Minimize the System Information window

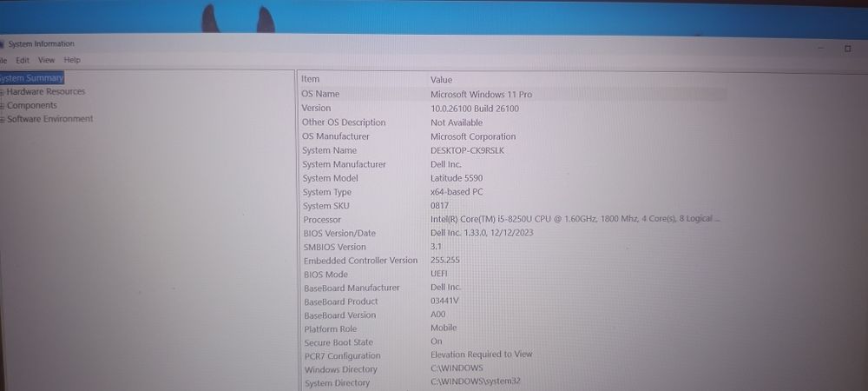tap(821, 49)
